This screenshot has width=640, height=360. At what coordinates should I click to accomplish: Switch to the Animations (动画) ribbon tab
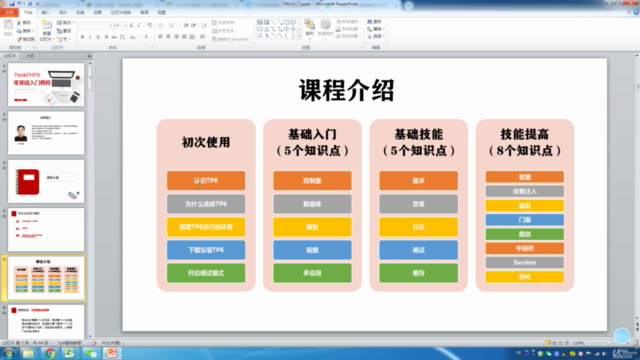[98, 13]
